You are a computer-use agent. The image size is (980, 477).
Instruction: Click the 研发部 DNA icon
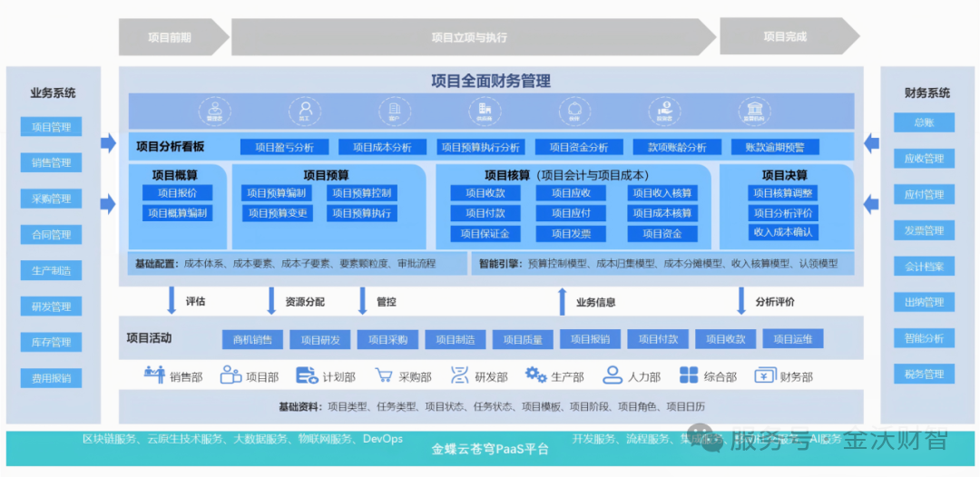459,375
